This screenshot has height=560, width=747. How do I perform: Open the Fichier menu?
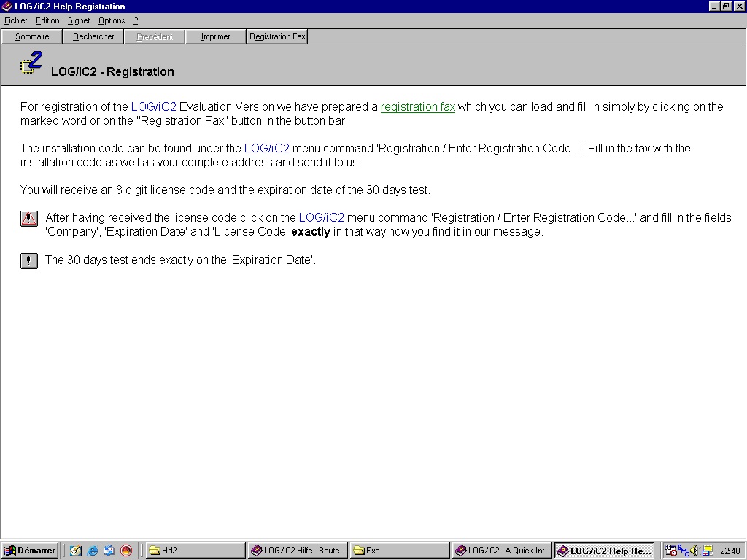pos(16,20)
